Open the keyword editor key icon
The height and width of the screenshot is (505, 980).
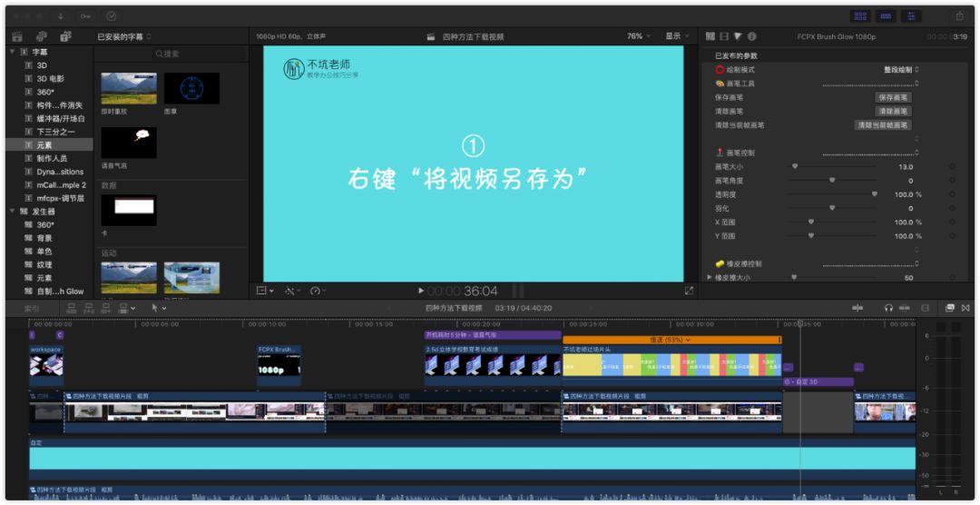[x=85, y=16]
